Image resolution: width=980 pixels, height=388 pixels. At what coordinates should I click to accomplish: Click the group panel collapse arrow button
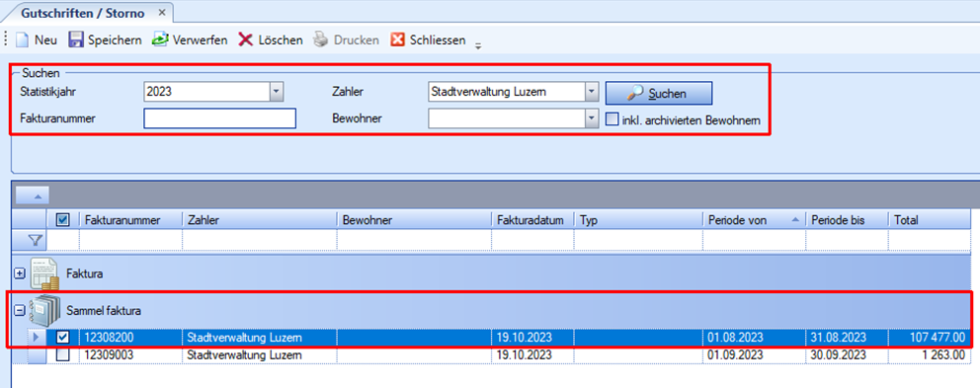[32, 196]
